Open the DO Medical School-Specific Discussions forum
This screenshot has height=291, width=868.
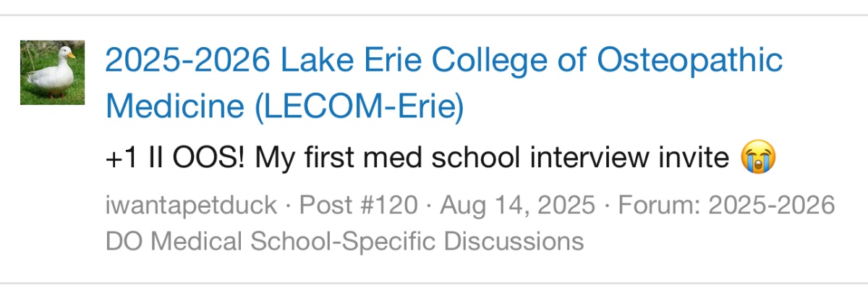(x=344, y=240)
